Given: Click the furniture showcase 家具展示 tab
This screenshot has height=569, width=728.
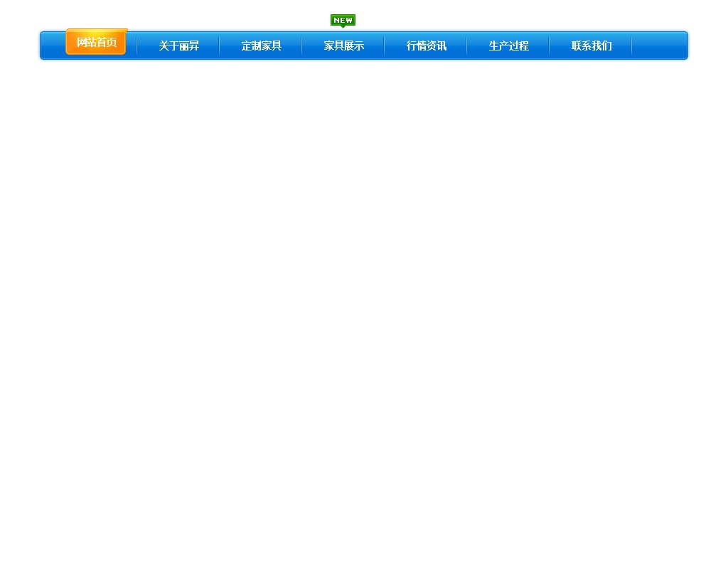Looking at the screenshot, I should point(343,46).
